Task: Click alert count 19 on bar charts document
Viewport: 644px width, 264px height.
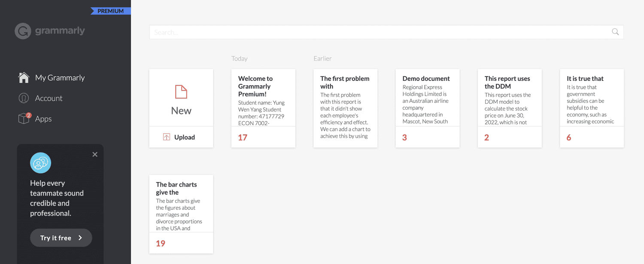Action: coord(161,243)
